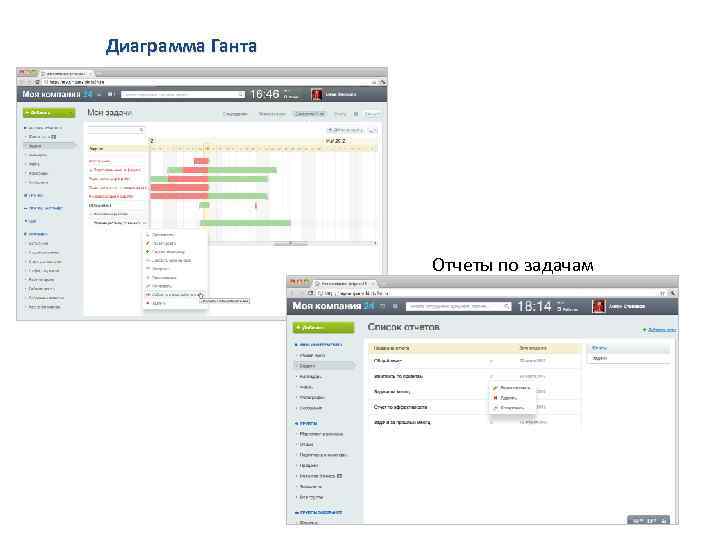
Task: Choose red-cross Delete in task context menu
Action: [x=158, y=303]
